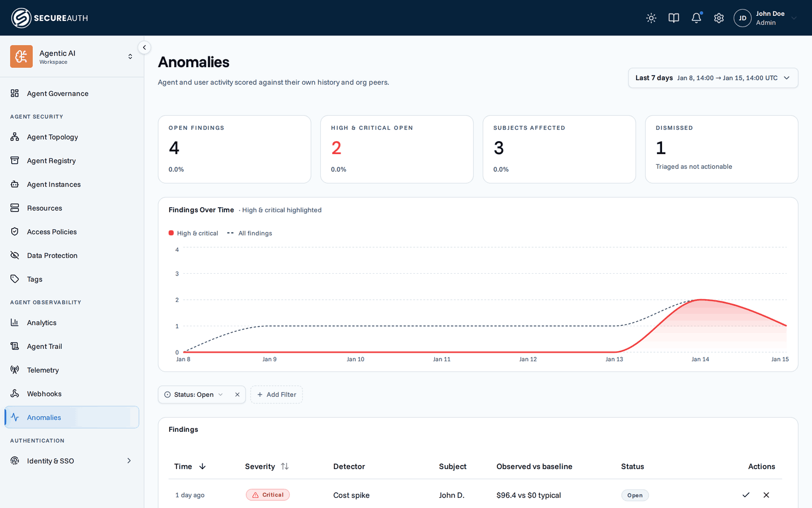Remove the Status: Open filter
812x508 pixels.
(237, 395)
